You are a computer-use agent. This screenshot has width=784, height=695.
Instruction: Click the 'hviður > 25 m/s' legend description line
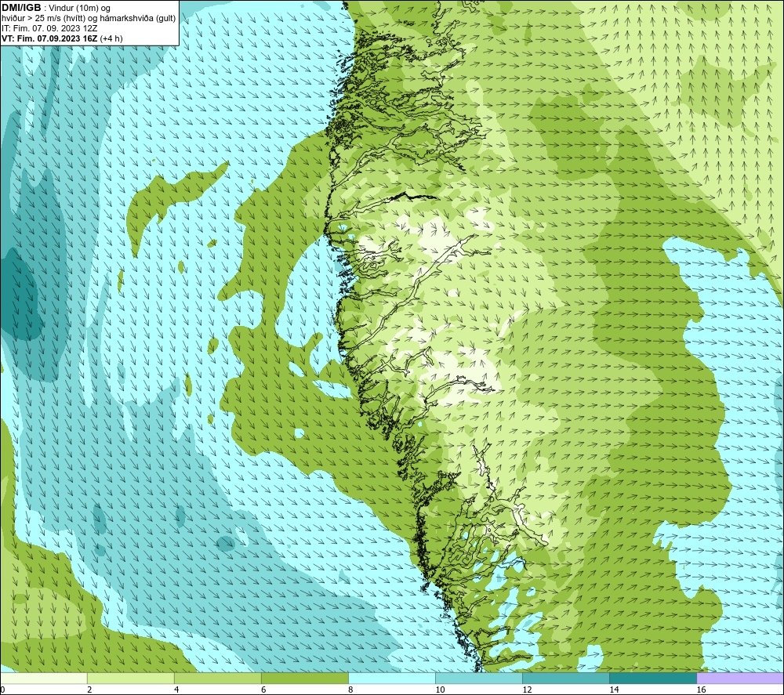tap(89, 19)
